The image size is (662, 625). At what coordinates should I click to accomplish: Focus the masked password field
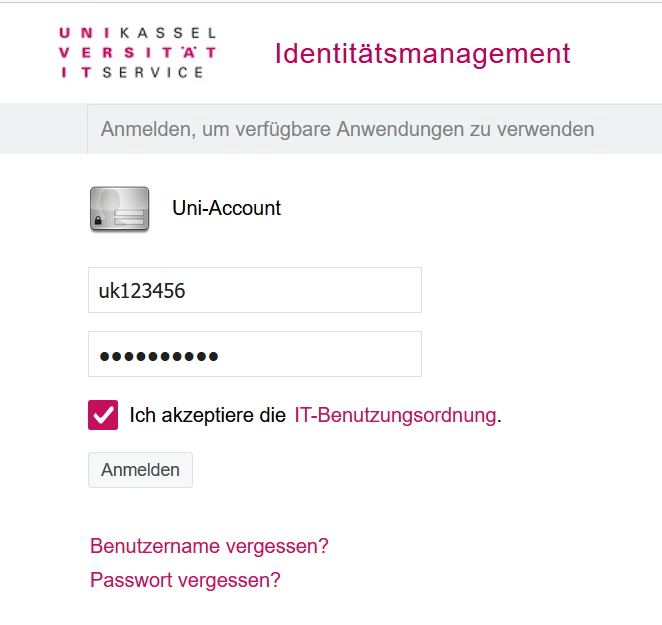(x=254, y=354)
